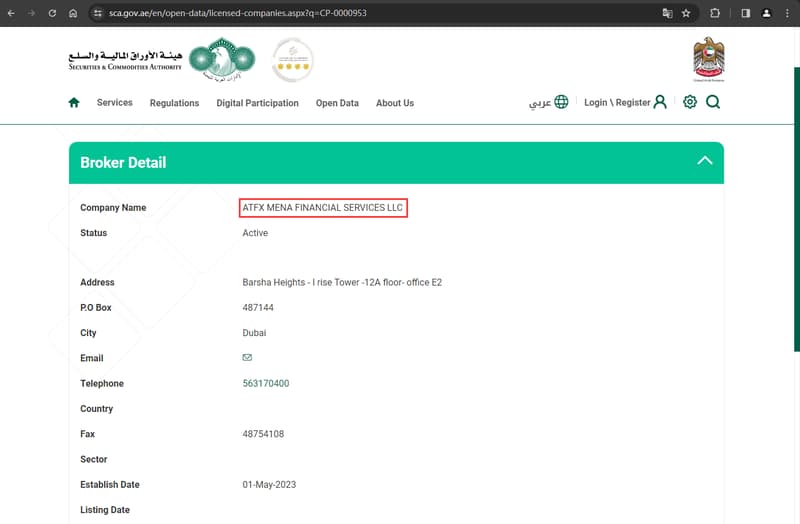The image size is (800, 524).
Task: Go to the green home icon
Action: point(74,103)
